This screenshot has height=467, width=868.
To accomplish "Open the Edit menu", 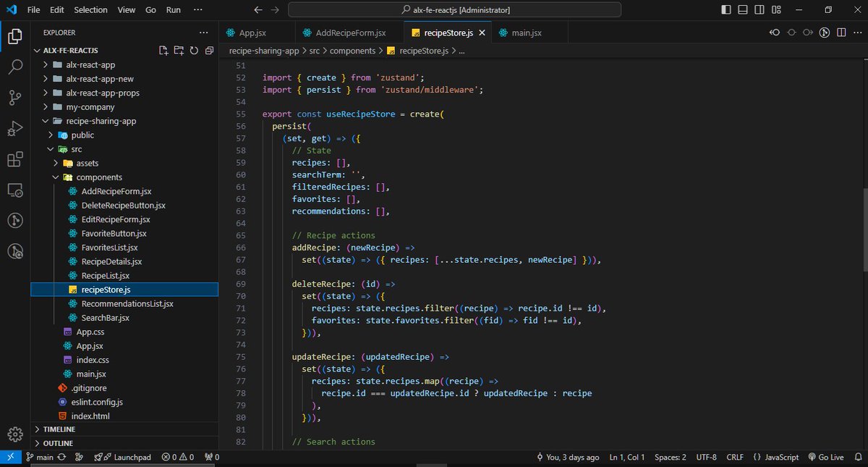I will click(x=57, y=10).
